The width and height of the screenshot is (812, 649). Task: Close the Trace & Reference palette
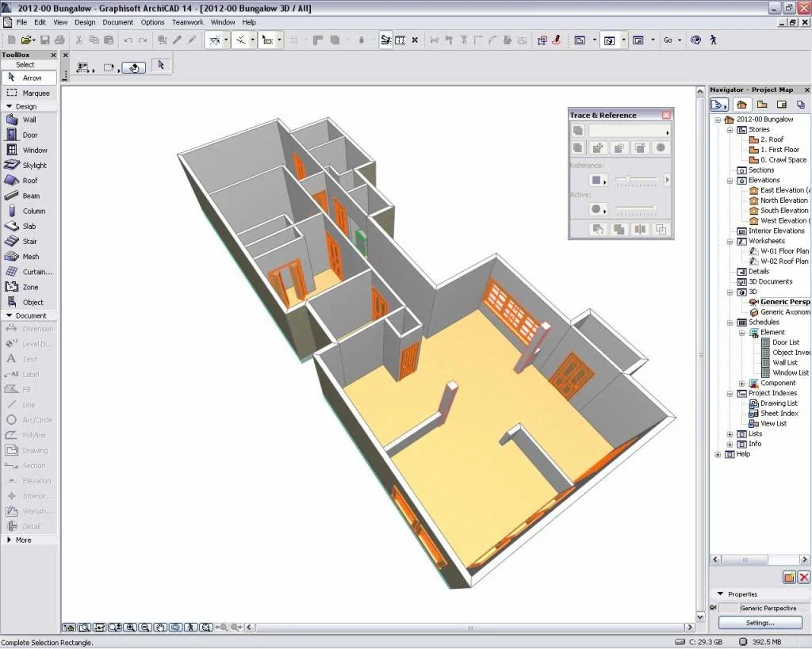click(x=666, y=115)
